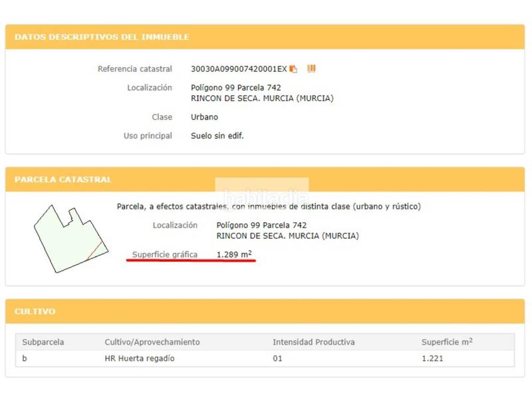Click the copy cadastral reference icon
Screen dimensions: 532x399
pos(293,69)
